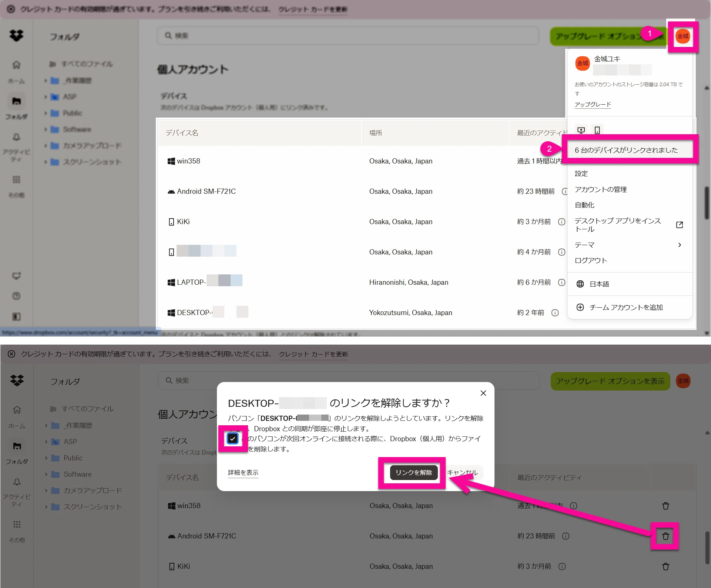Click the Android SM-F721C device name in upper table

pos(206,192)
